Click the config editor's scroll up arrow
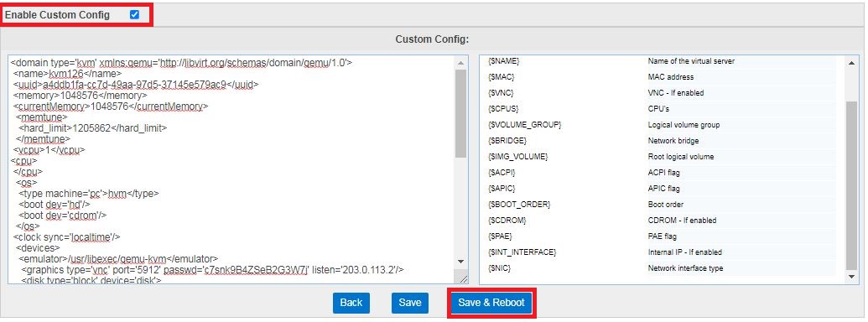The image size is (868, 322). [x=461, y=63]
